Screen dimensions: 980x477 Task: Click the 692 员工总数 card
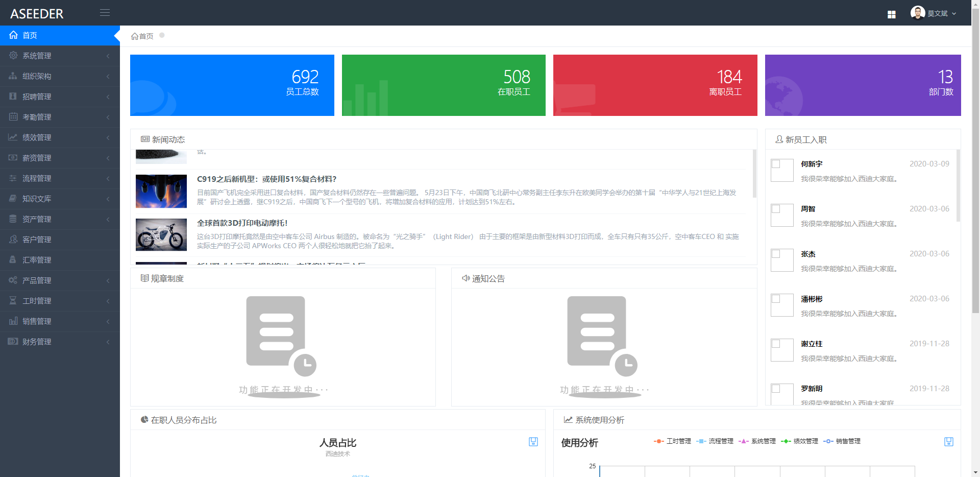point(232,85)
